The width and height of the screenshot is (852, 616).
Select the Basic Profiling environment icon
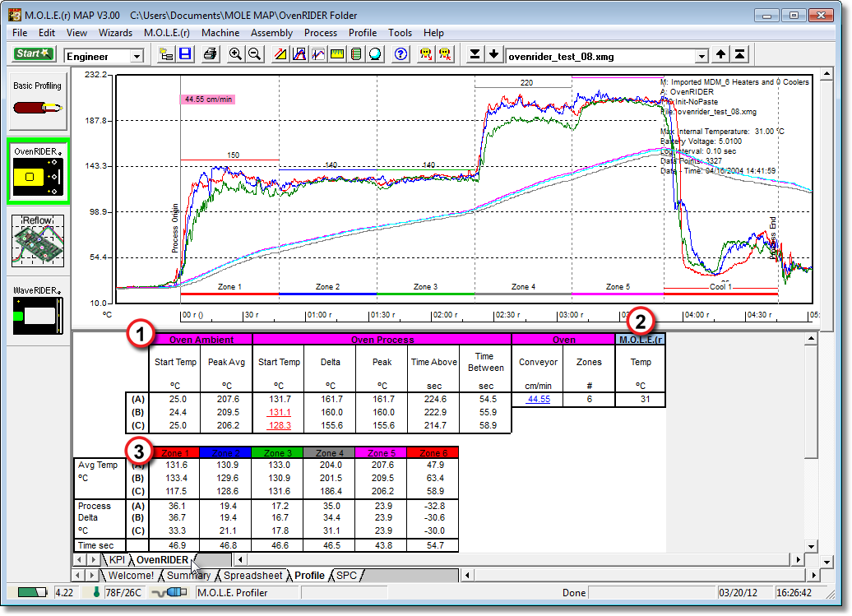tap(38, 102)
